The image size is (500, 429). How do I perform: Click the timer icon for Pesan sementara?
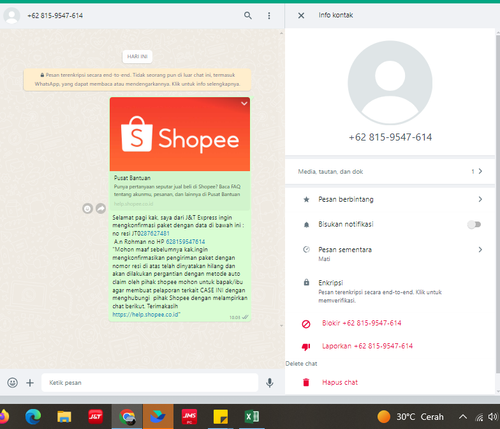(x=306, y=249)
